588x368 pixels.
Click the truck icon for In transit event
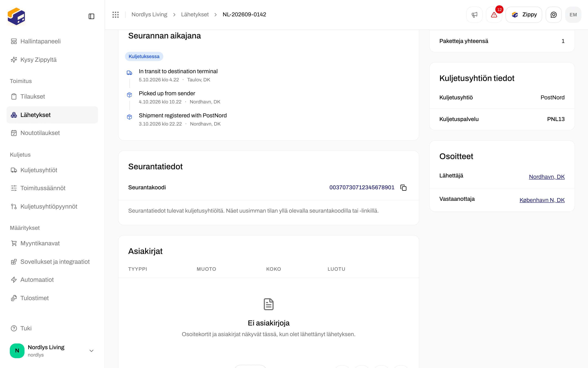129,73
